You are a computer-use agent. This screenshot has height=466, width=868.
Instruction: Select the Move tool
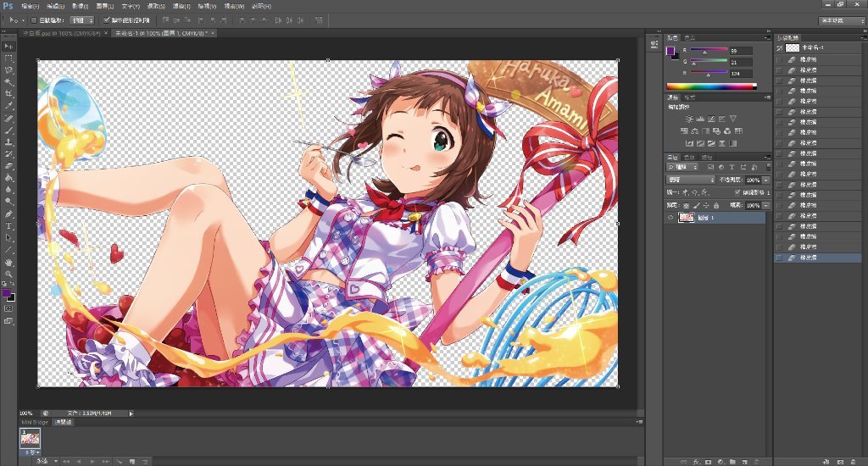8,47
